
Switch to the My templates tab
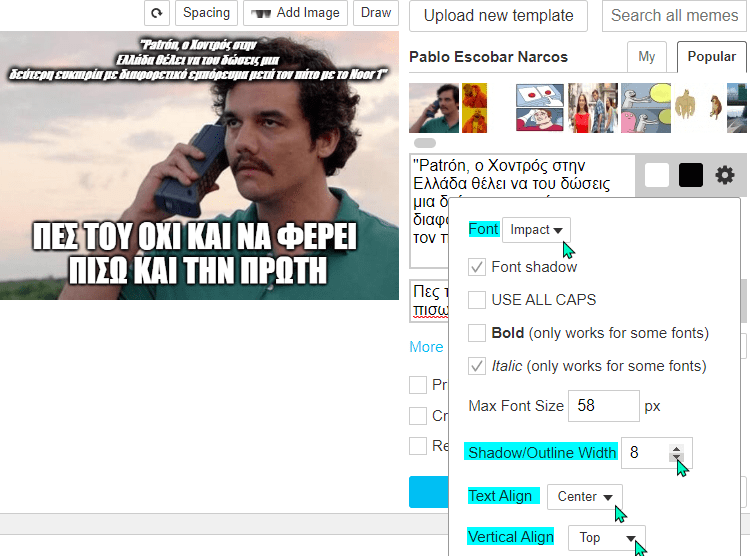[647, 57]
